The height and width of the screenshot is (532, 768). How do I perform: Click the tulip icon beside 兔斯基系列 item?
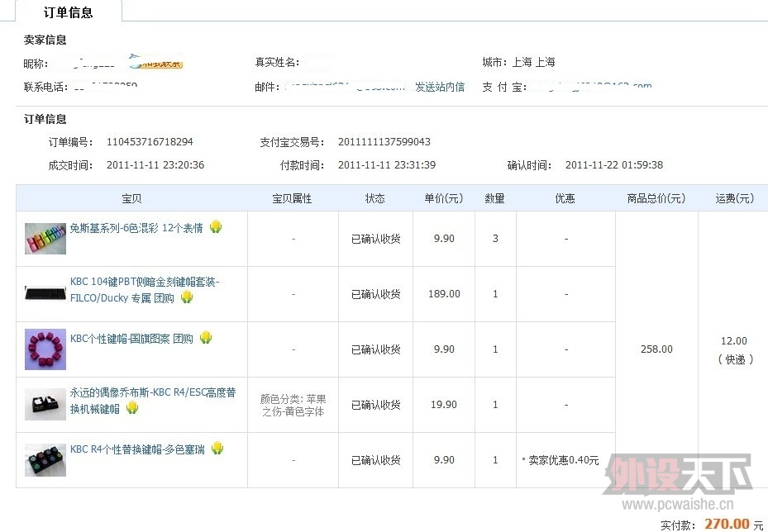pos(216,226)
